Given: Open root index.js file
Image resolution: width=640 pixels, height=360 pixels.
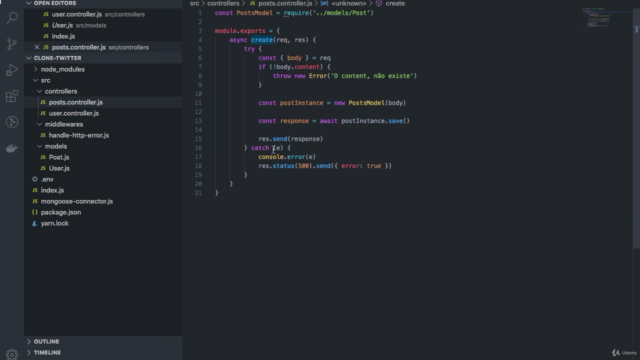Looking at the screenshot, I should (x=103, y=191).
